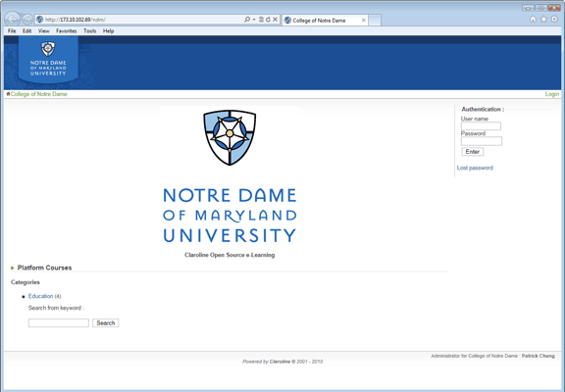This screenshot has height=392, width=565.
Task: Click the Password input field
Action: (x=482, y=141)
